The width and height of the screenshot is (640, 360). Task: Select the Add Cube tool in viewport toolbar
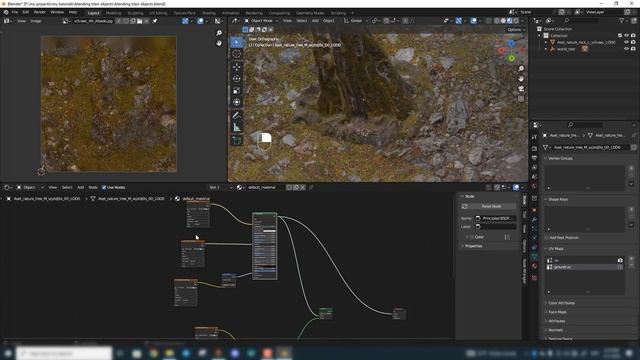pyautogui.click(x=236, y=140)
